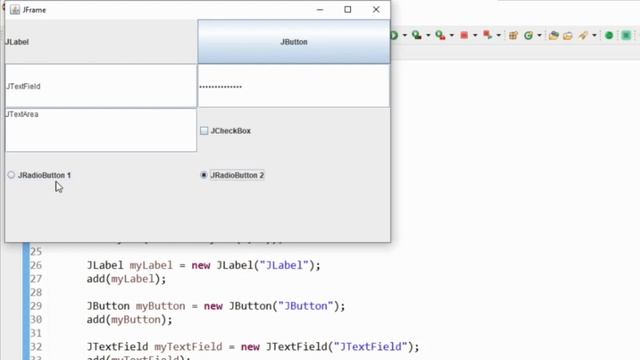Select the JRadioButton 2 option

click(232, 175)
